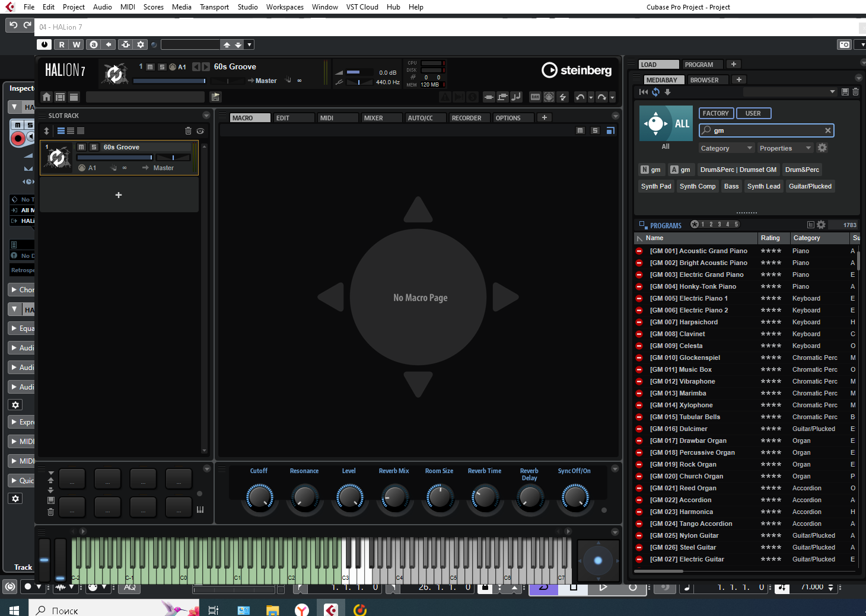Open the Cubase app on Windows taskbar
The width and height of the screenshot is (866, 616).
(x=331, y=609)
